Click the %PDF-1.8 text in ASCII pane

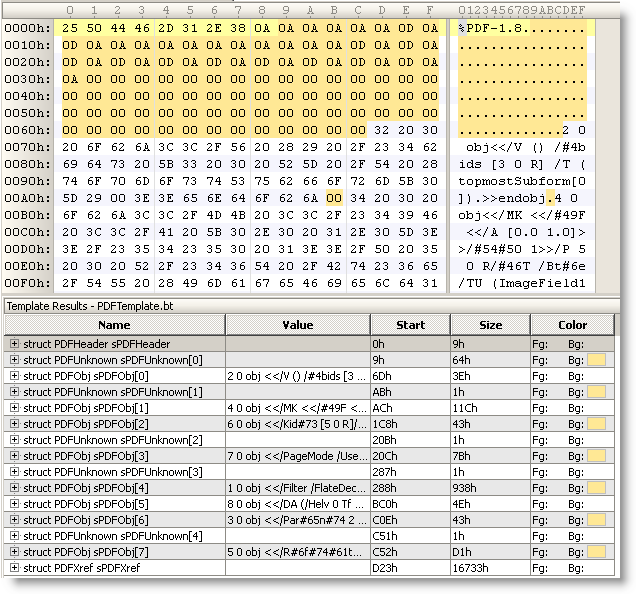click(x=493, y=28)
